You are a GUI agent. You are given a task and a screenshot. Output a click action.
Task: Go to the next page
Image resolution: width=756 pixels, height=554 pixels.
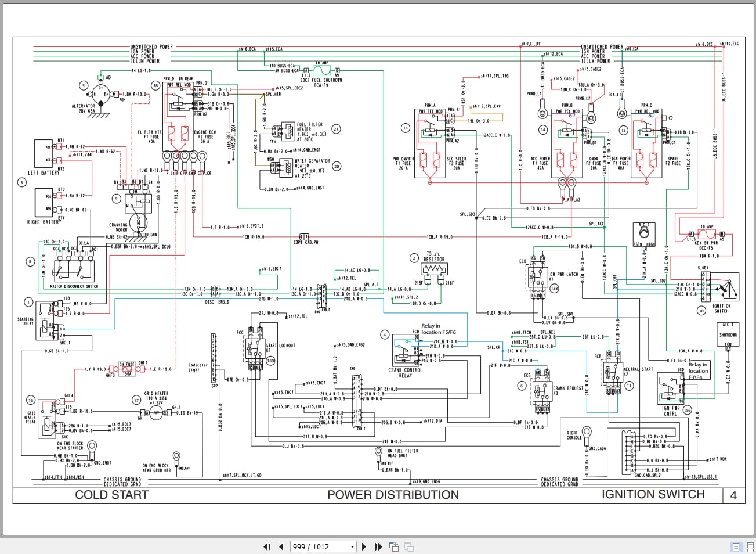pyautogui.click(x=364, y=546)
